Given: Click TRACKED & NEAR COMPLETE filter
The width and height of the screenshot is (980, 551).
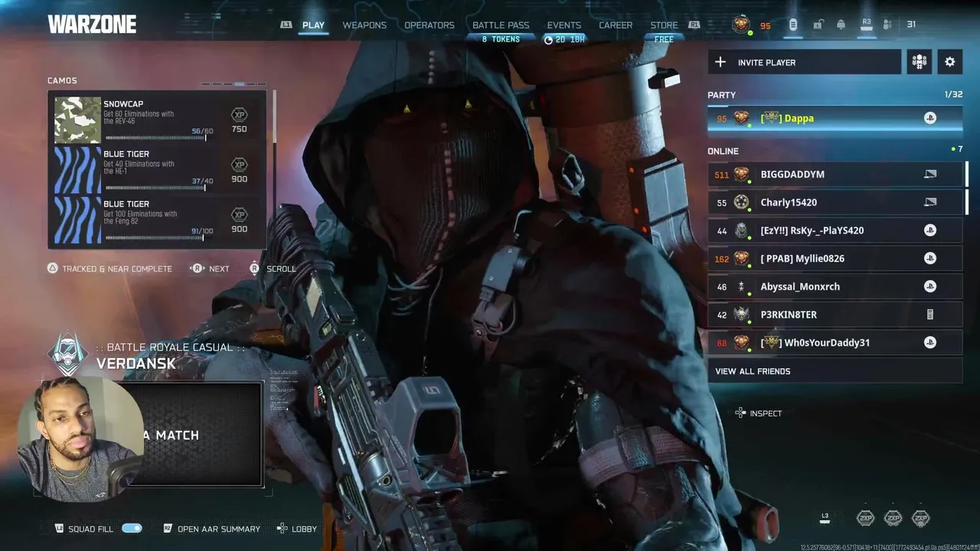Looking at the screenshot, I should (x=109, y=269).
